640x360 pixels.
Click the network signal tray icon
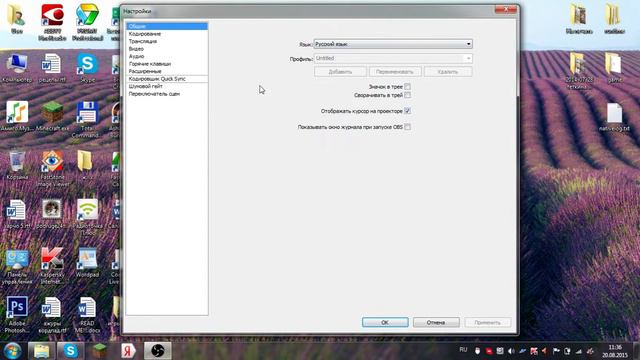(x=578, y=351)
